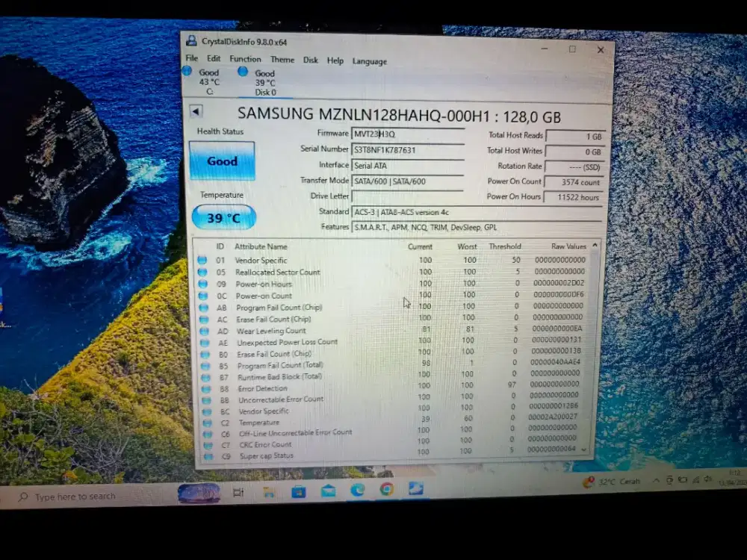Click the attribute list scrollbar up arrow
The image size is (747, 560).
[x=595, y=245]
